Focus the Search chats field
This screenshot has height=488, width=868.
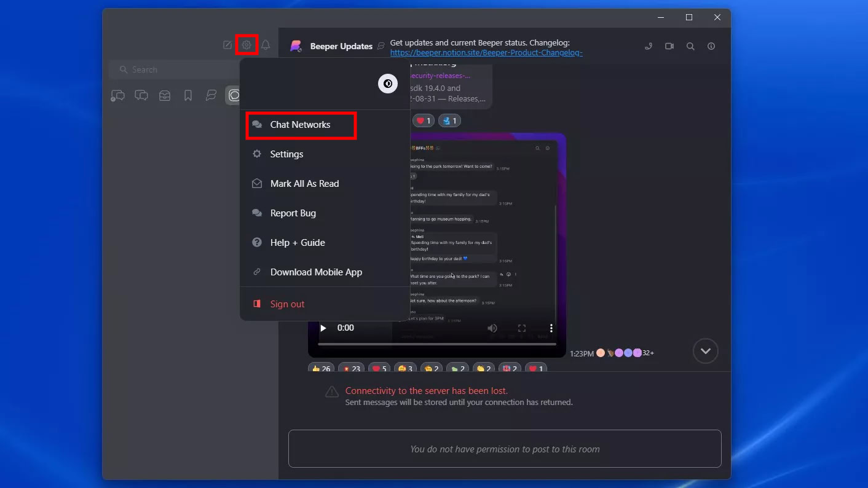pyautogui.click(x=174, y=69)
